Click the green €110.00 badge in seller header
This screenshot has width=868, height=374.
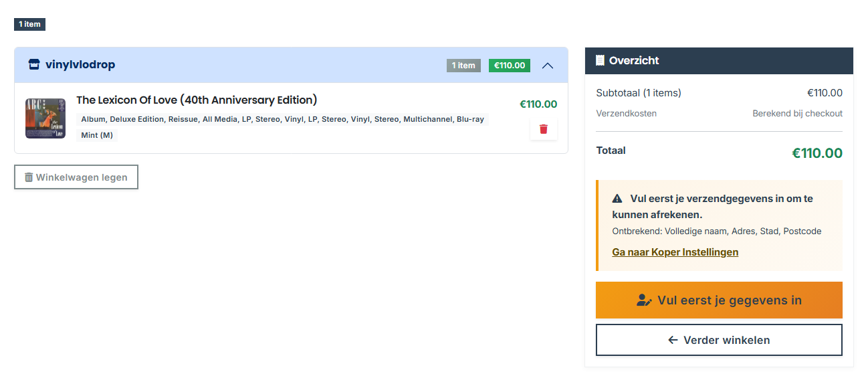[509, 66]
